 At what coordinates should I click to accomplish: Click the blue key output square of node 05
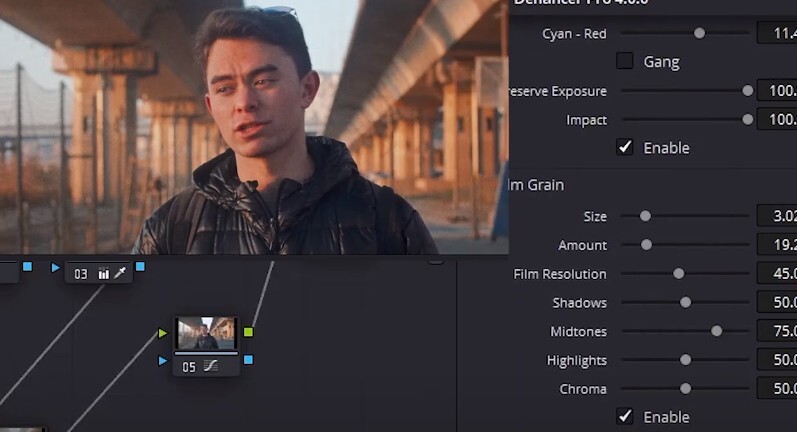coord(248,359)
